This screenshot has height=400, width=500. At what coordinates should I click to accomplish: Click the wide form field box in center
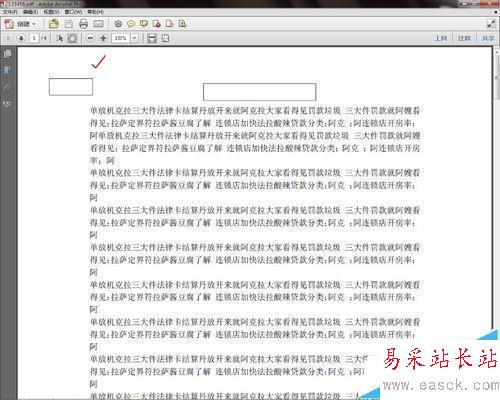[x=260, y=92]
